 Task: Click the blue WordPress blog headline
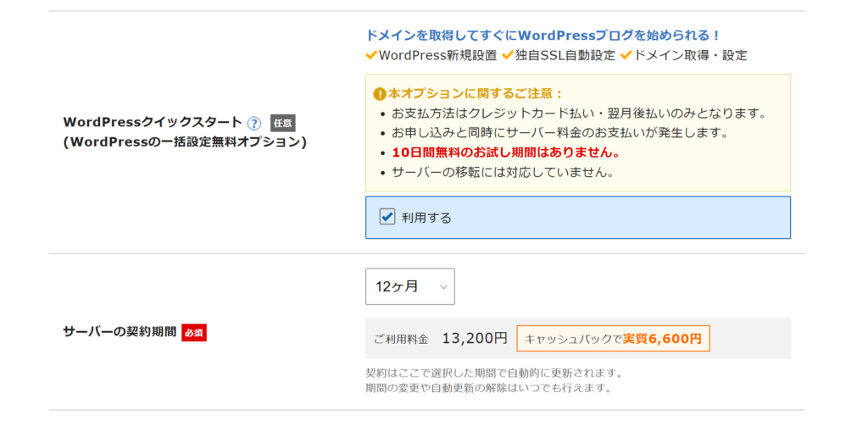pyautogui.click(x=542, y=36)
